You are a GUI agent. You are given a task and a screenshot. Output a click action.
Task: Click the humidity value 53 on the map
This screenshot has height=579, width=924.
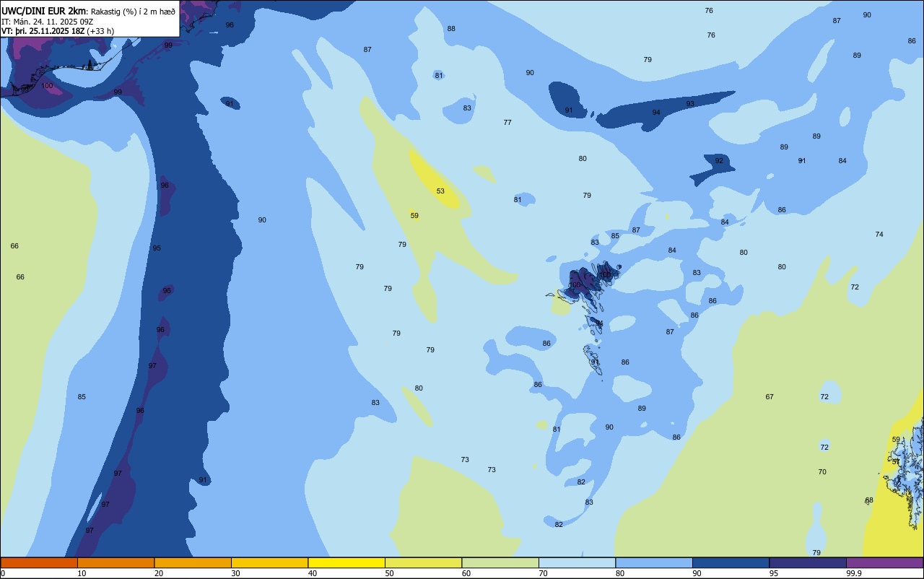[440, 191]
